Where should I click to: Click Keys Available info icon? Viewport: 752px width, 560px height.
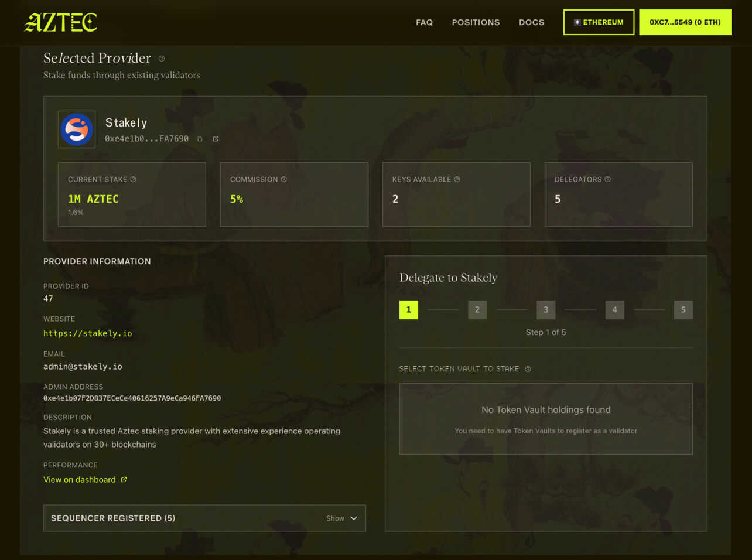(x=457, y=179)
